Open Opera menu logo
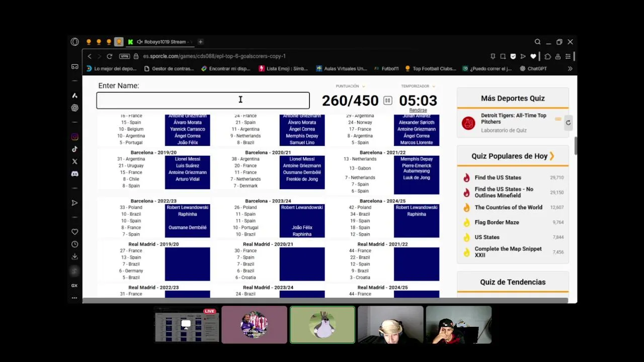Viewport: 644px width, 362px height. (x=74, y=42)
